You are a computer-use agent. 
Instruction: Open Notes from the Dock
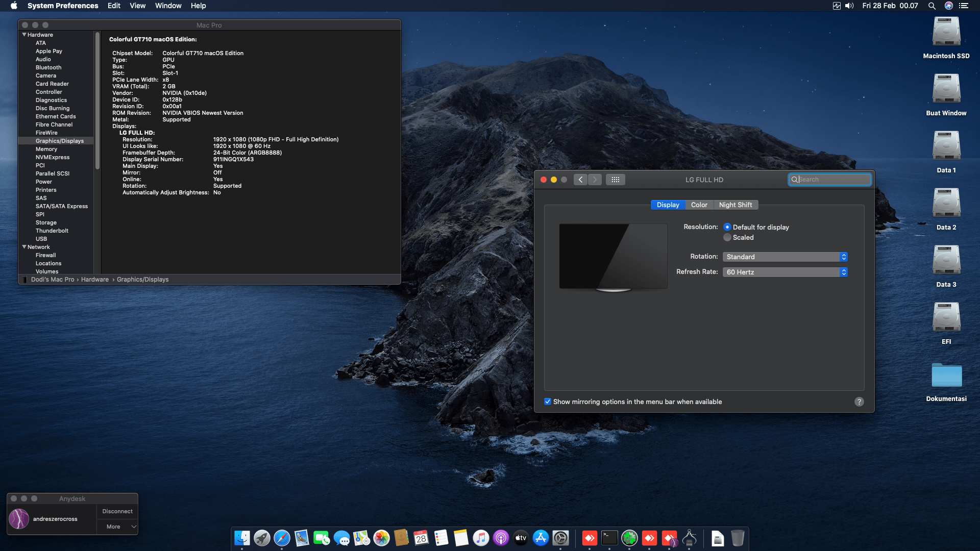[461, 538]
